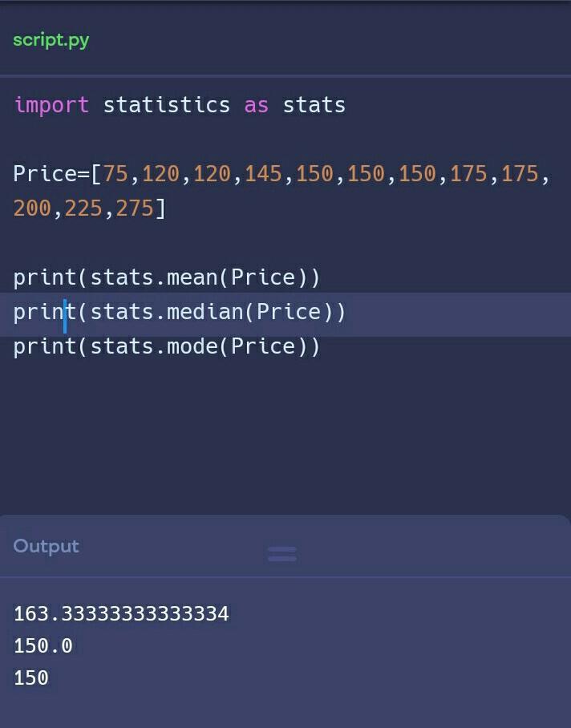571x728 pixels.
Task: Click the import keyword in line one
Action: 51,105
